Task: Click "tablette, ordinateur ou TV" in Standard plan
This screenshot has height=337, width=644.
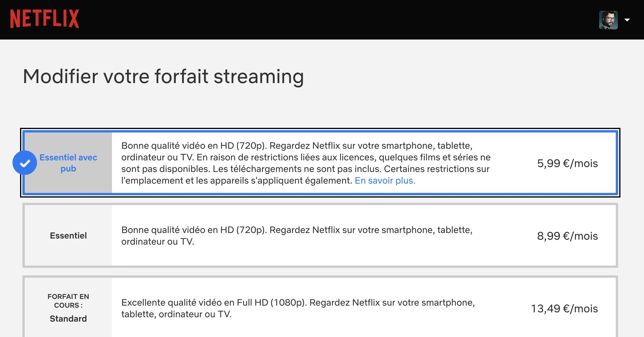Action: coord(176,314)
